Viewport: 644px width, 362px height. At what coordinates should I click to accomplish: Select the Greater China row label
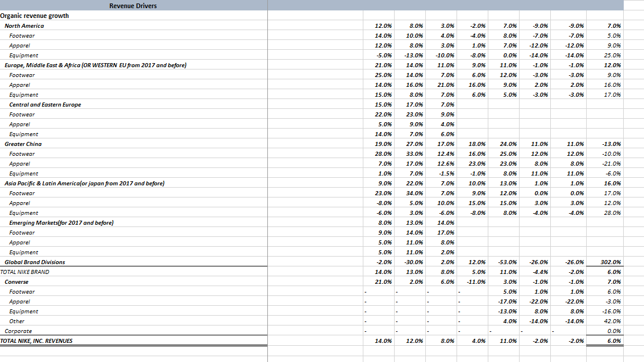[x=23, y=144]
